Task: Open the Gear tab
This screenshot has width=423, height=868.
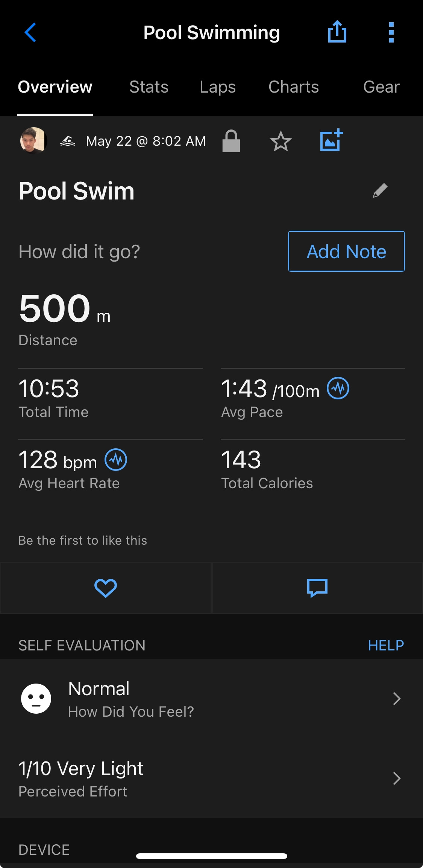Action: [x=381, y=87]
